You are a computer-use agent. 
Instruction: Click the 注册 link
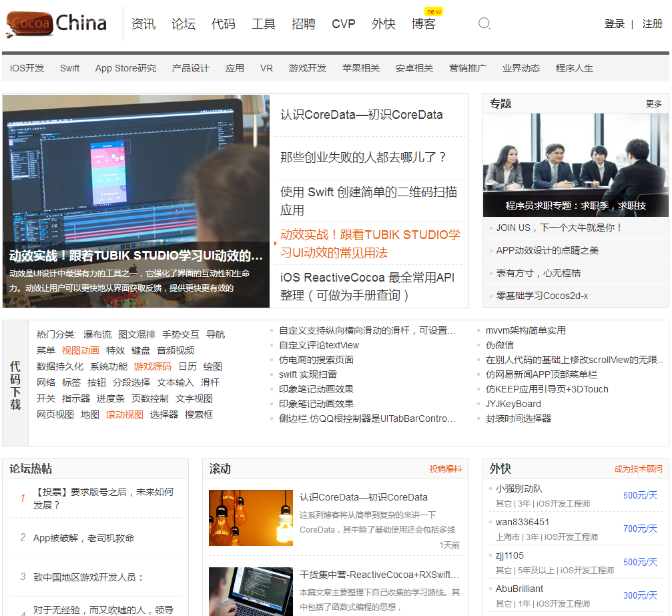(652, 24)
